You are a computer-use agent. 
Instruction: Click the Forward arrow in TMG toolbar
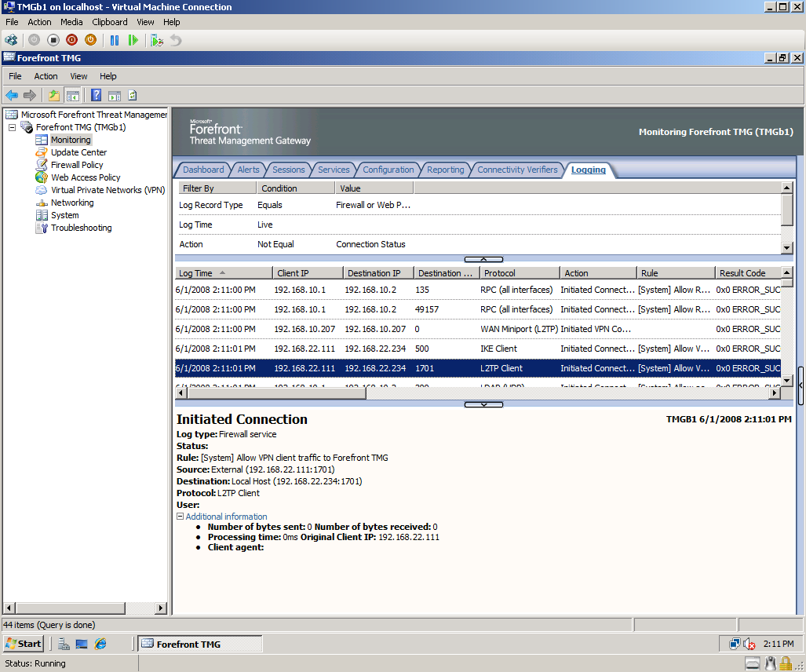(x=30, y=95)
